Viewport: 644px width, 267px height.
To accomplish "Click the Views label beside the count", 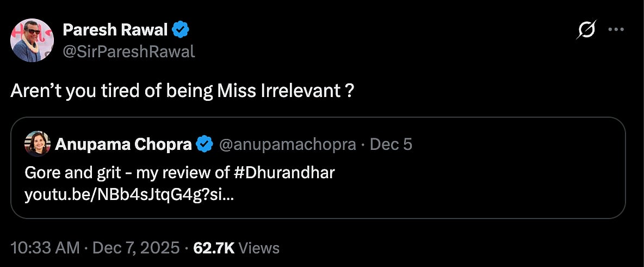I will coord(259,248).
